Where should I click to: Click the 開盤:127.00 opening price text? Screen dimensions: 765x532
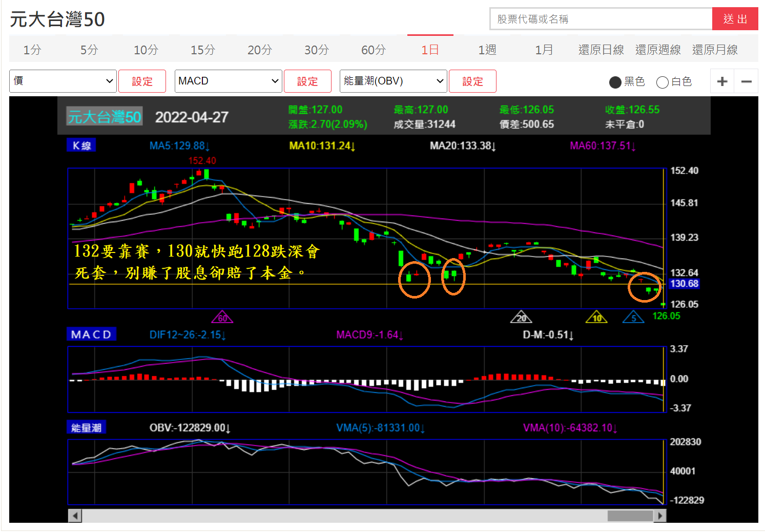point(315,110)
